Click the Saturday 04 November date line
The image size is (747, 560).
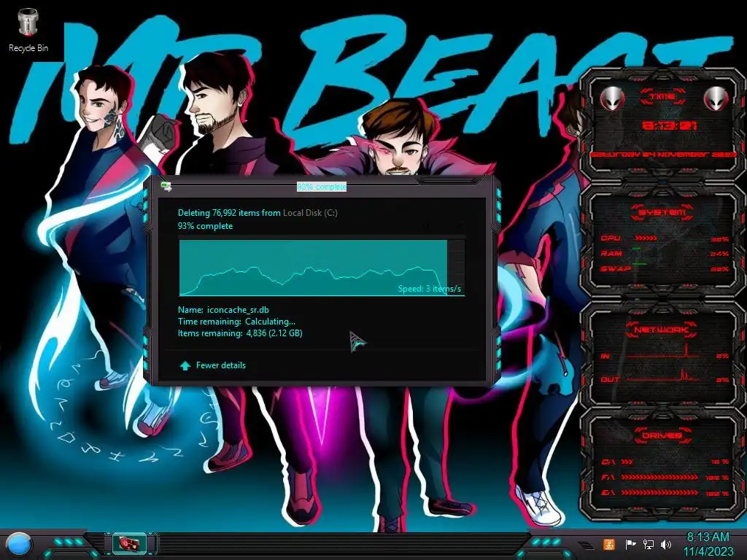point(662,155)
